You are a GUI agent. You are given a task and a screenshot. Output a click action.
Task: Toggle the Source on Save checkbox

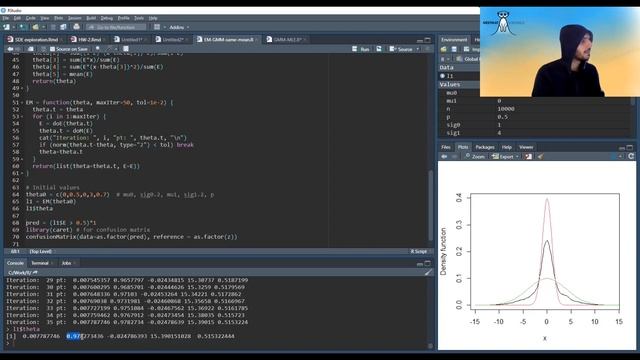pos(52,49)
